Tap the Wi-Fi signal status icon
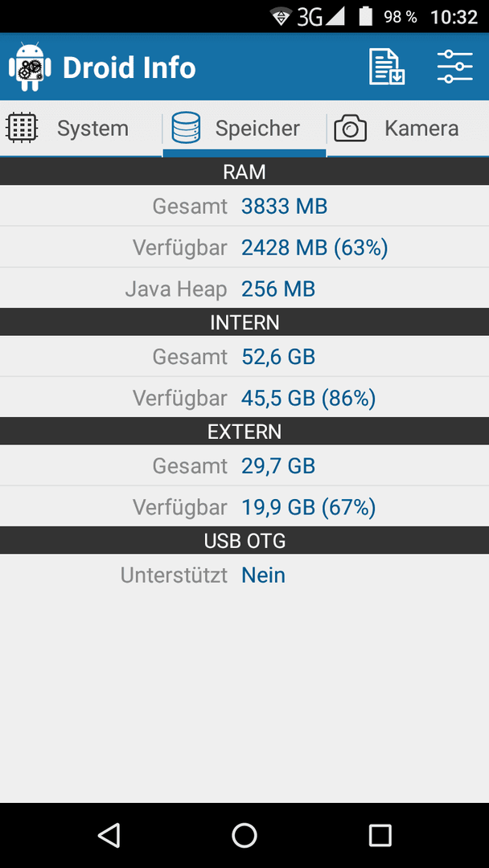Viewport: 489px width, 868px height. tap(281, 17)
